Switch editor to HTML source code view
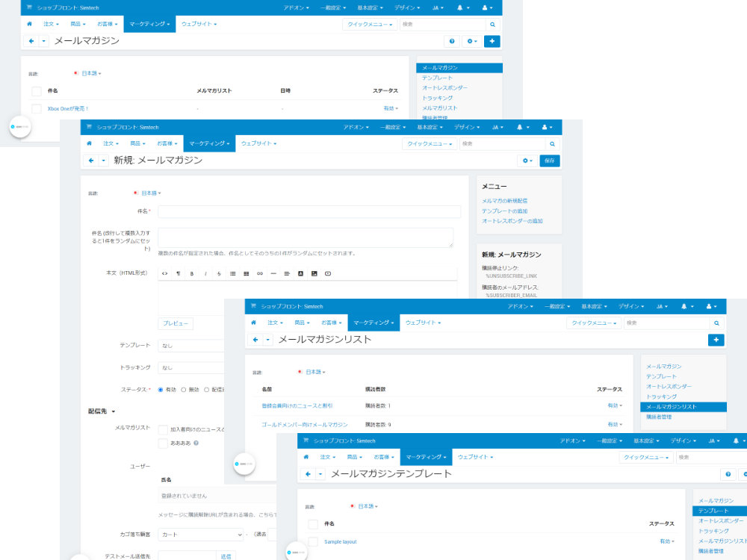 click(165, 274)
